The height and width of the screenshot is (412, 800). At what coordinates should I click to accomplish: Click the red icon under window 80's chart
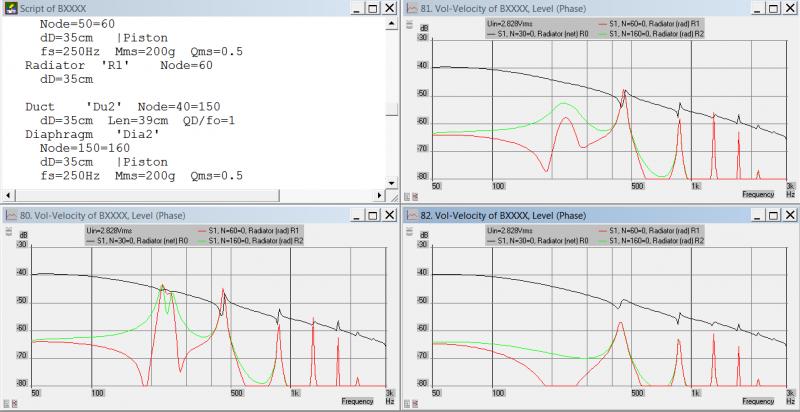[x=13, y=403]
